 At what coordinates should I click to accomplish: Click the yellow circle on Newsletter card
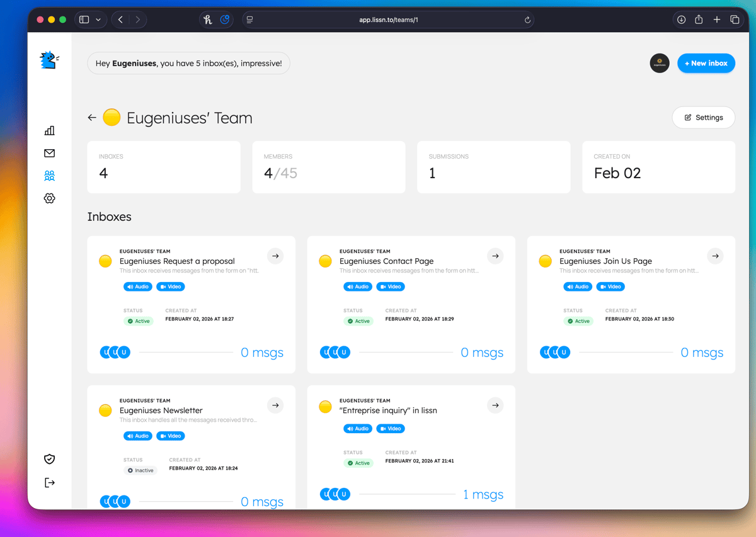pyautogui.click(x=105, y=410)
